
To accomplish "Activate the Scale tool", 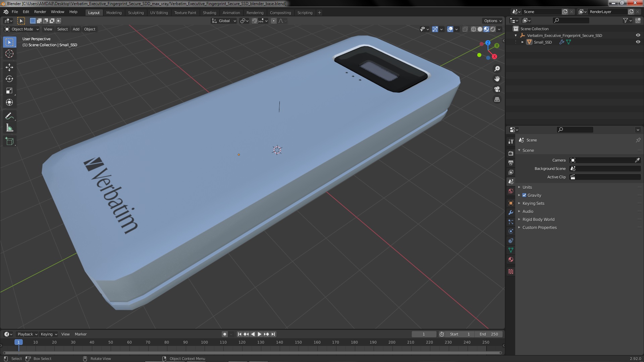I will pyautogui.click(x=9, y=90).
